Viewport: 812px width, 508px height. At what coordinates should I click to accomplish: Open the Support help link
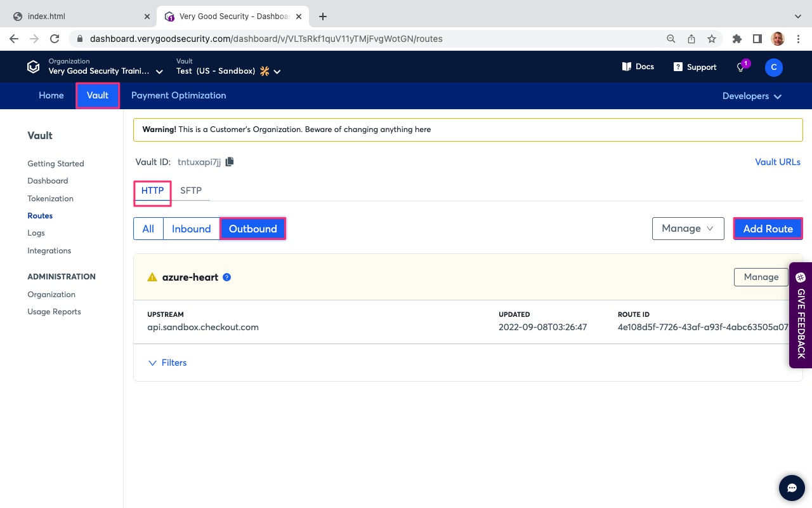click(x=695, y=67)
